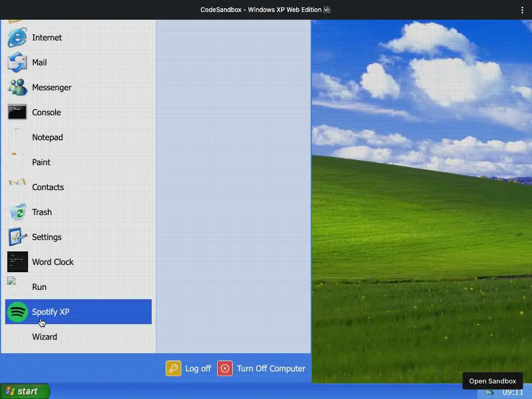This screenshot has width=532, height=399.
Task: Click the Open Sandbox button
Action: (x=493, y=381)
